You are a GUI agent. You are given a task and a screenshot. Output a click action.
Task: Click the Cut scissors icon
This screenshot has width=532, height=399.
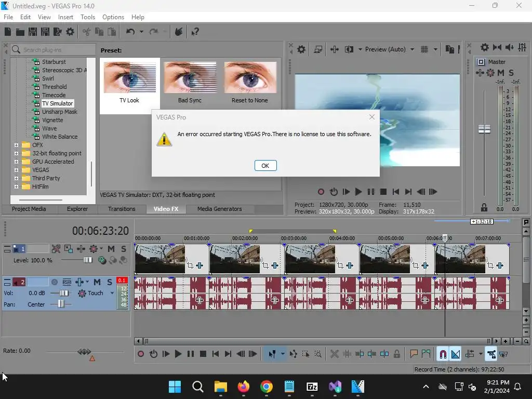tap(87, 32)
